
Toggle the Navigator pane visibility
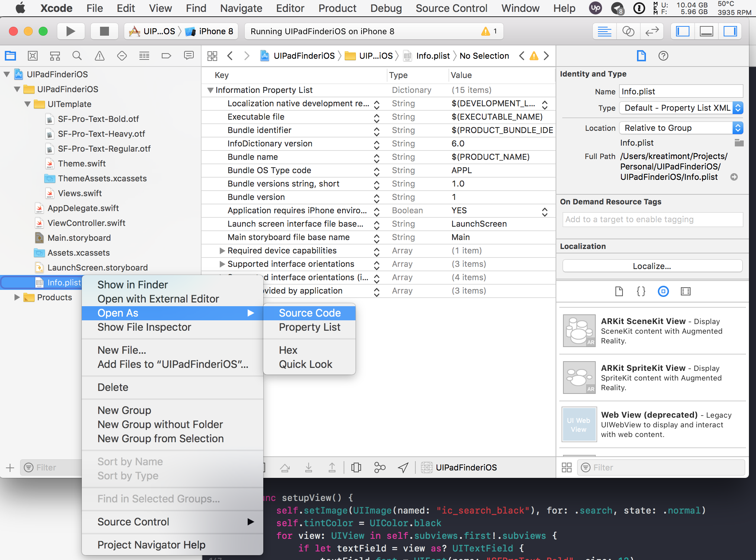pos(682,31)
